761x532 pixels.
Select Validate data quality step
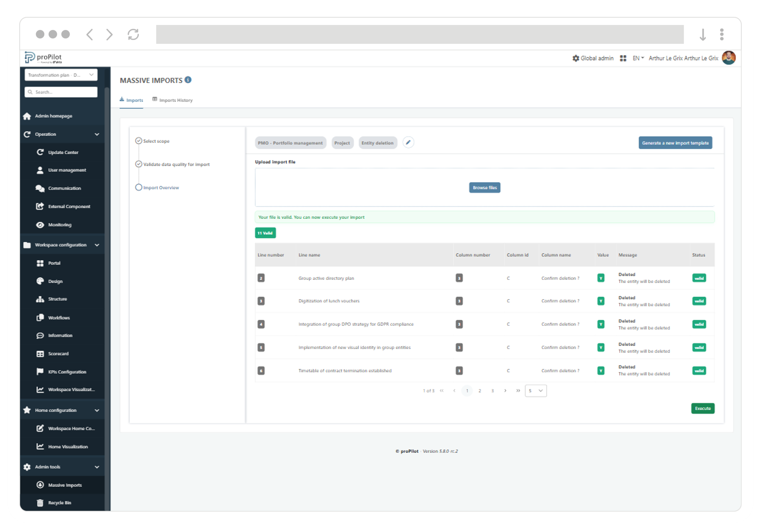tap(172, 164)
